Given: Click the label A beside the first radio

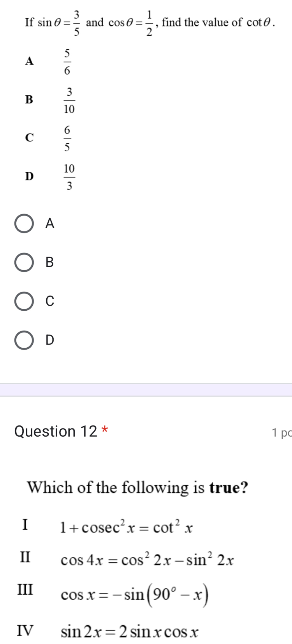Looking at the screenshot, I should point(49,223).
